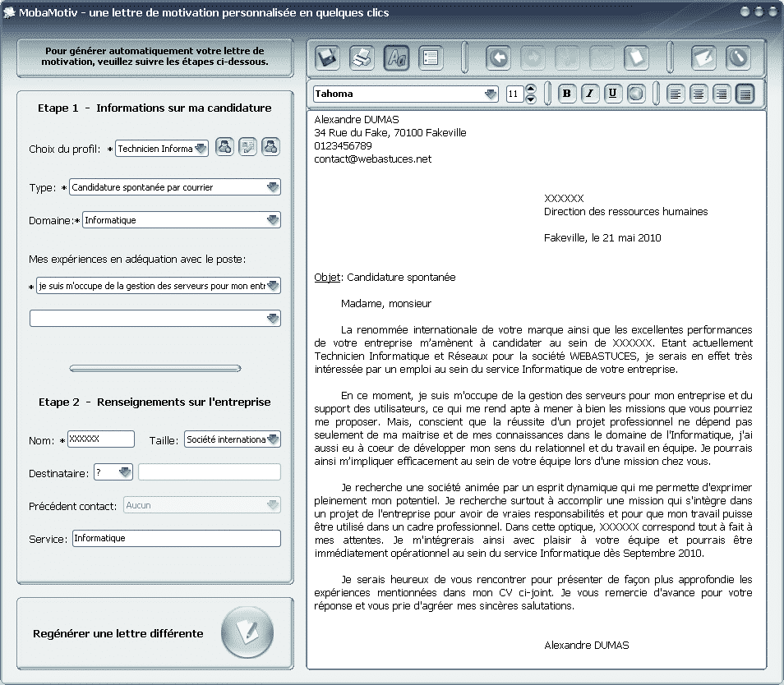Click the phone number "0123456789" in the letter
Screen dimensions: 784x685
point(343,146)
